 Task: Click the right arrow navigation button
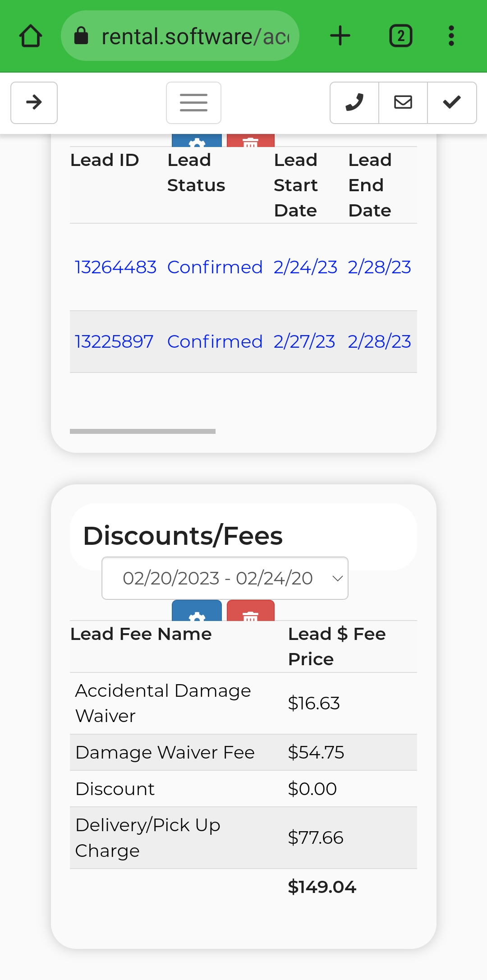coord(34,103)
